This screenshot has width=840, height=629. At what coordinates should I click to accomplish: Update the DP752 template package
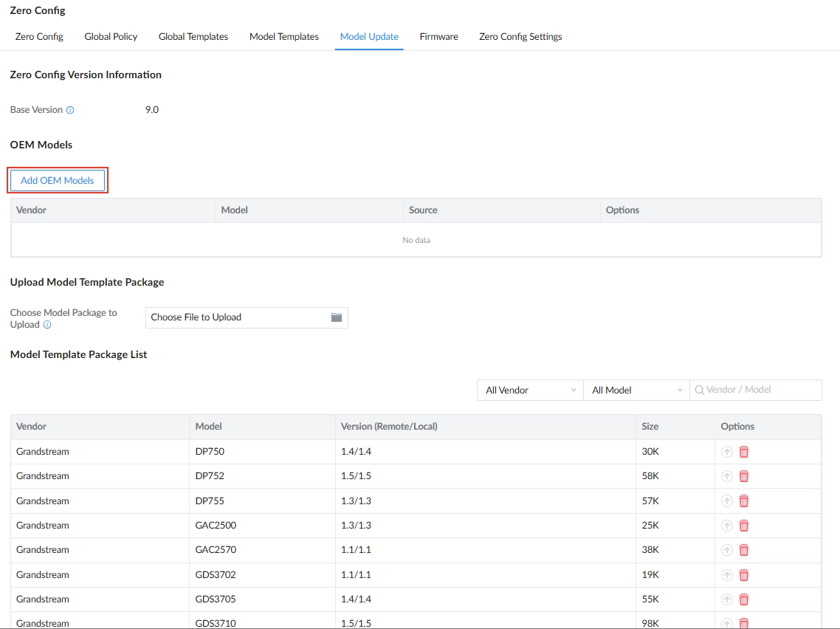coord(726,475)
